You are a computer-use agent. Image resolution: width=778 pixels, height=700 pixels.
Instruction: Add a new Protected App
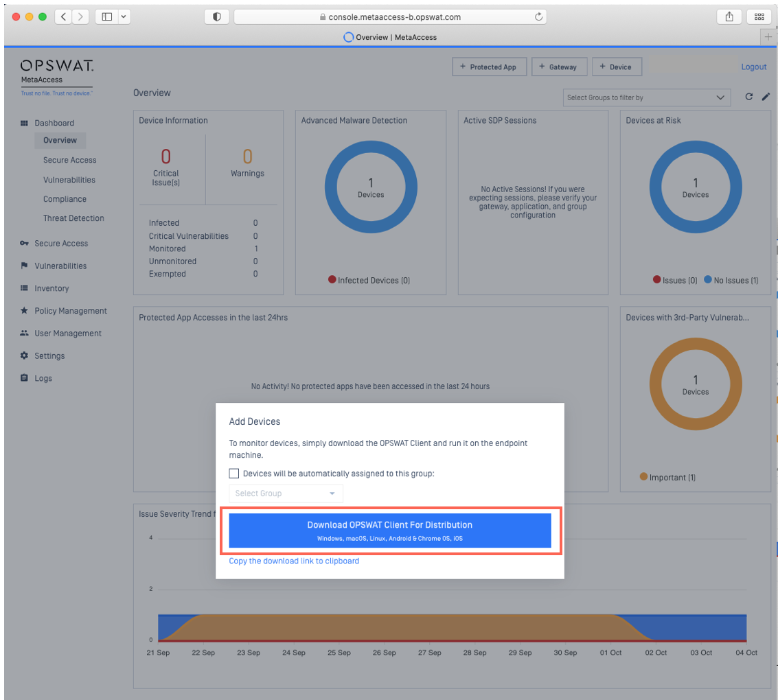tap(489, 67)
